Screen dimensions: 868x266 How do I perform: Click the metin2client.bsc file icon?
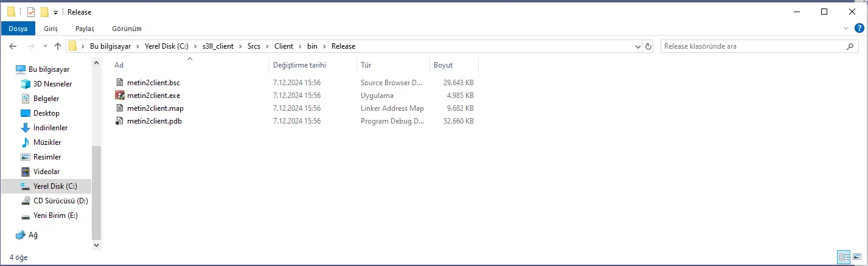pyautogui.click(x=120, y=82)
